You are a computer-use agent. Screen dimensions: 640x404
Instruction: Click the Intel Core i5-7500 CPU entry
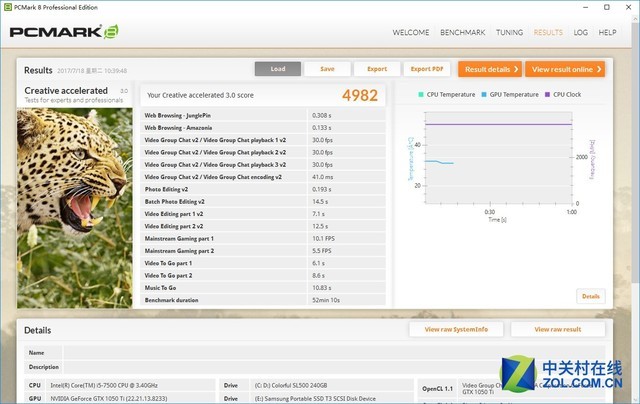[104, 385]
